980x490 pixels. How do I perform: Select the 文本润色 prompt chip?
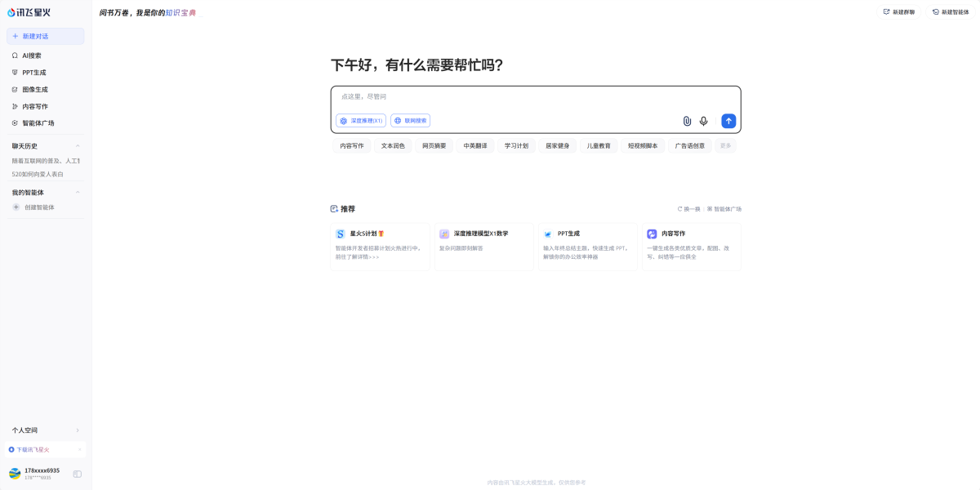tap(393, 146)
